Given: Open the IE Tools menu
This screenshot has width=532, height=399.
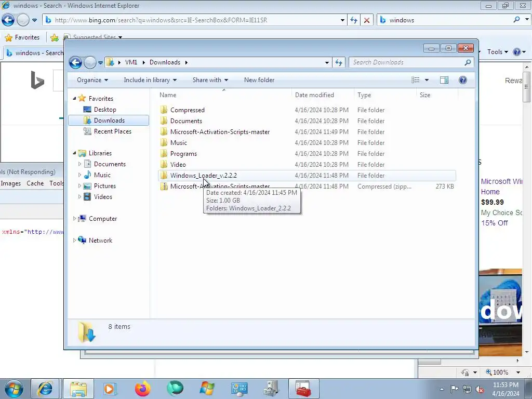Looking at the screenshot, I should pyautogui.click(x=497, y=52).
